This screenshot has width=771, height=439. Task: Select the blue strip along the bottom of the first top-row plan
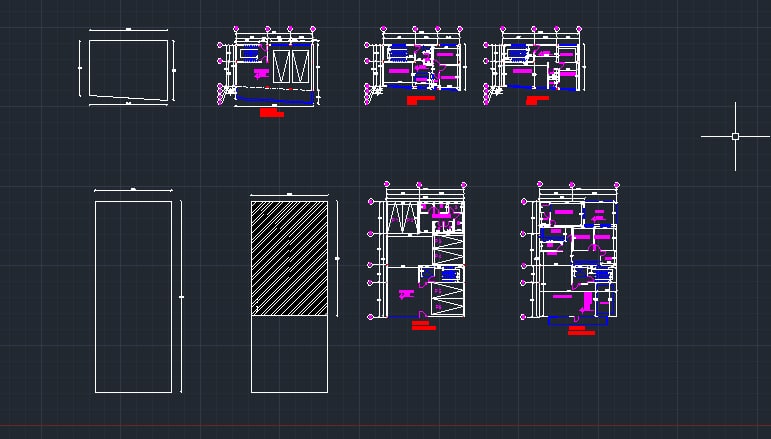[276, 97]
